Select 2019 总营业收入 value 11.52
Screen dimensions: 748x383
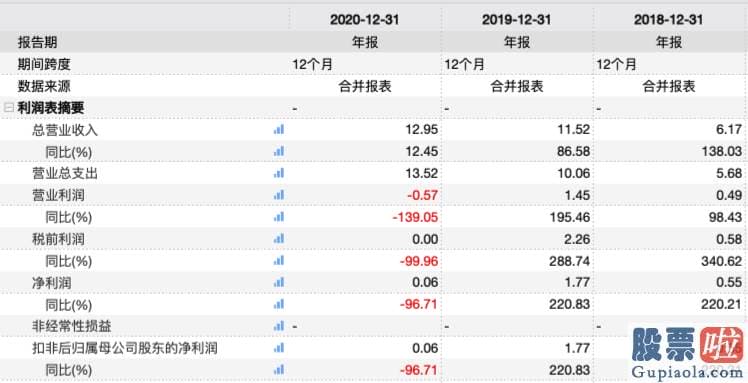click(573, 129)
